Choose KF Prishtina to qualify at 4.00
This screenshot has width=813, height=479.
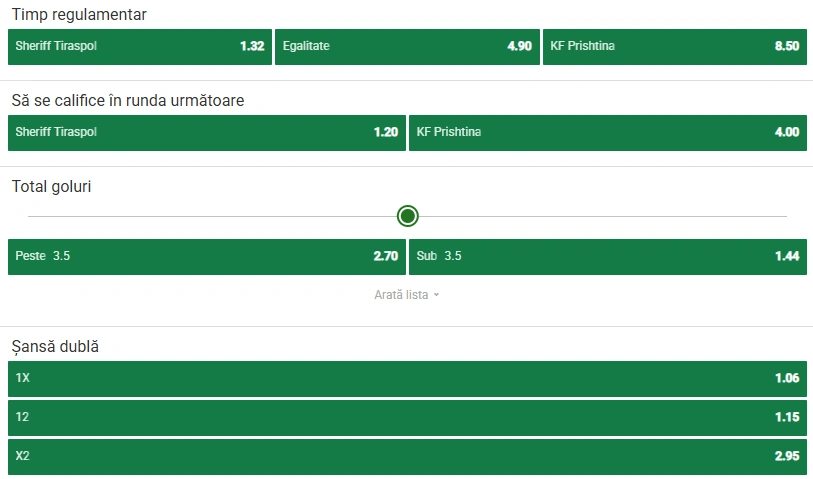coord(608,133)
